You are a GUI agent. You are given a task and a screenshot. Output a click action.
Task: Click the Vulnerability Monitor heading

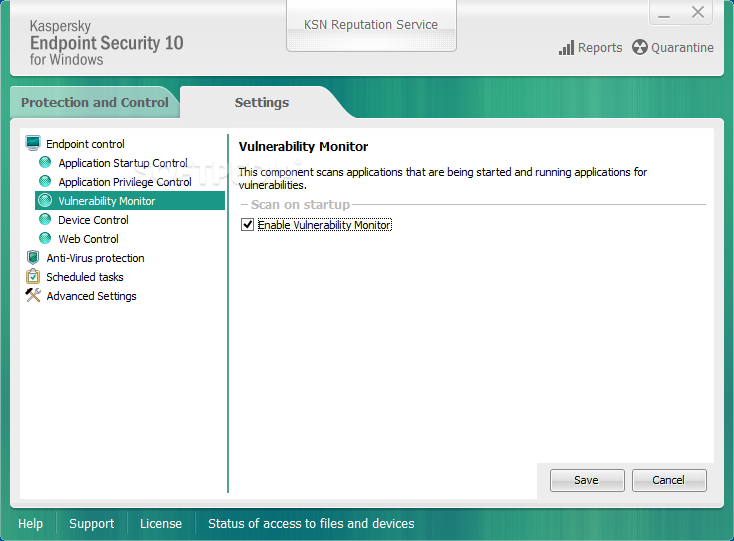coord(303,146)
